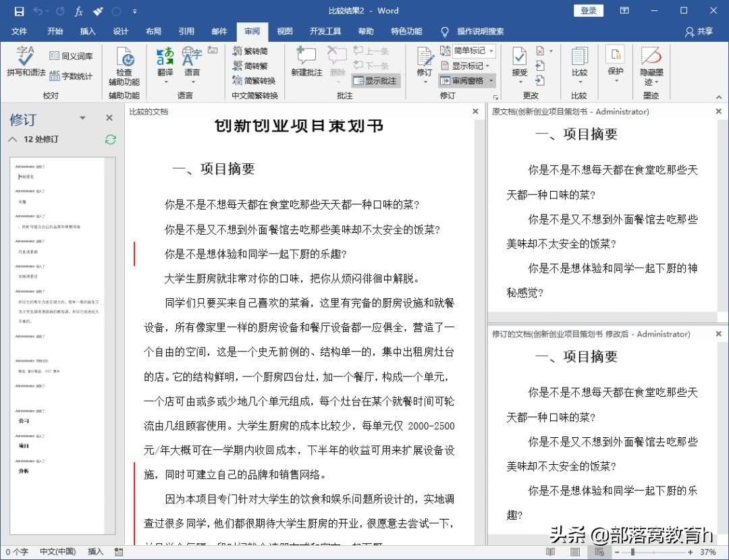
Task: Close the original document (原文档) pane
Action: point(718,111)
